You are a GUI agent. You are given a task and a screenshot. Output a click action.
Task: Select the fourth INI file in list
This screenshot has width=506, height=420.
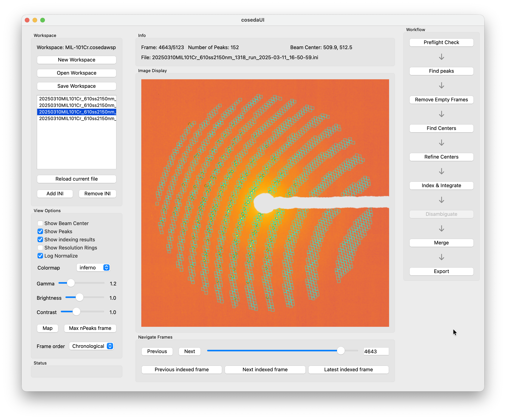click(x=77, y=118)
